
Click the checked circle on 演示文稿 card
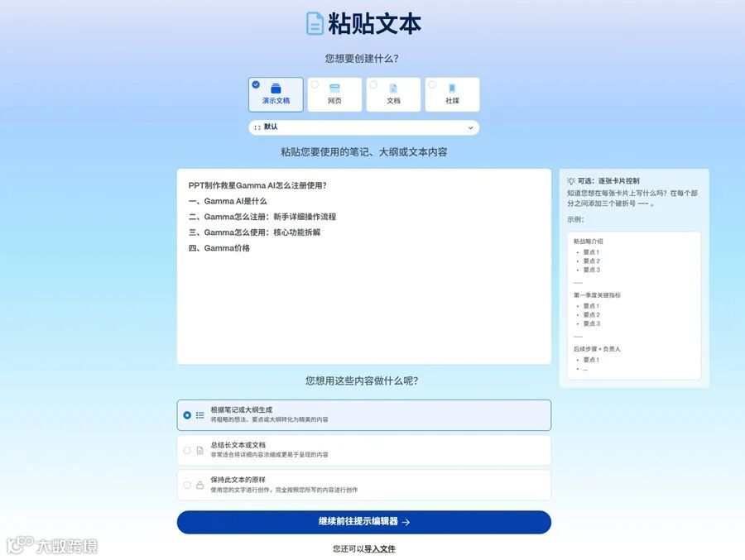[256, 84]
